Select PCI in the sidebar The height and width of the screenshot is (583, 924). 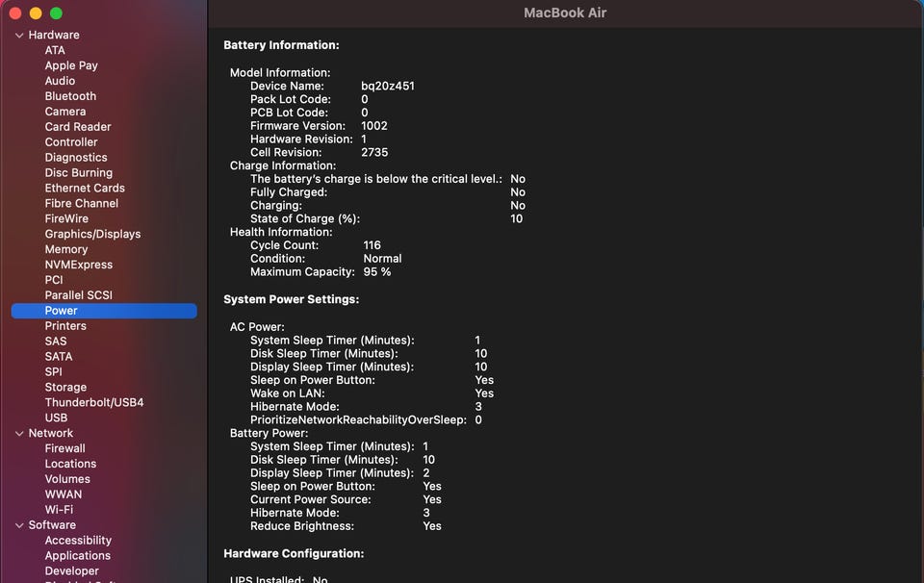(x=54, y=280)
